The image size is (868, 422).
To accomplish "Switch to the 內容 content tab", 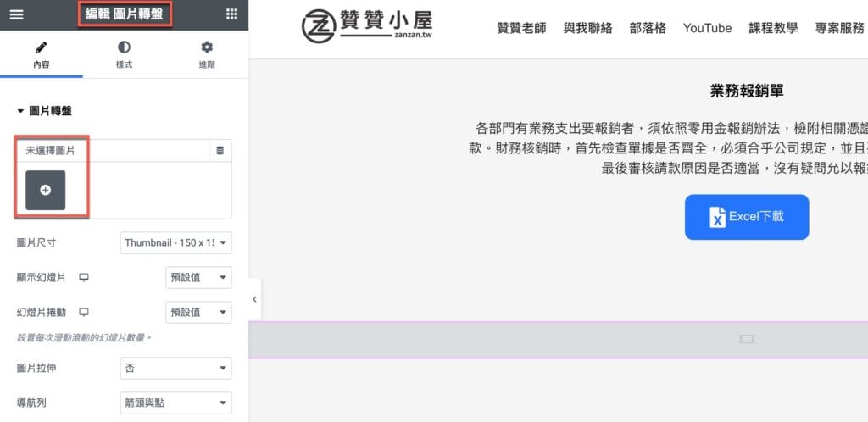I will click(x=42, y=55).
